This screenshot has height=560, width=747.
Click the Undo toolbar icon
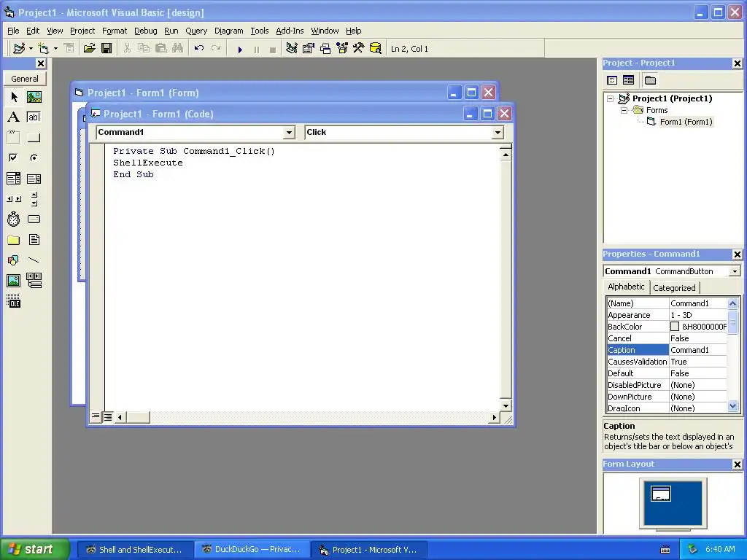point(199,49)
